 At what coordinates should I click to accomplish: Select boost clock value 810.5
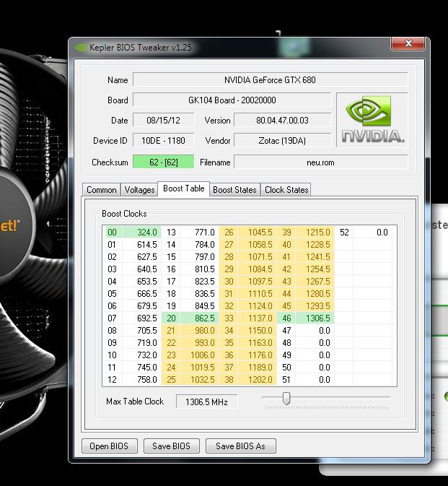[x=200, y=269]
